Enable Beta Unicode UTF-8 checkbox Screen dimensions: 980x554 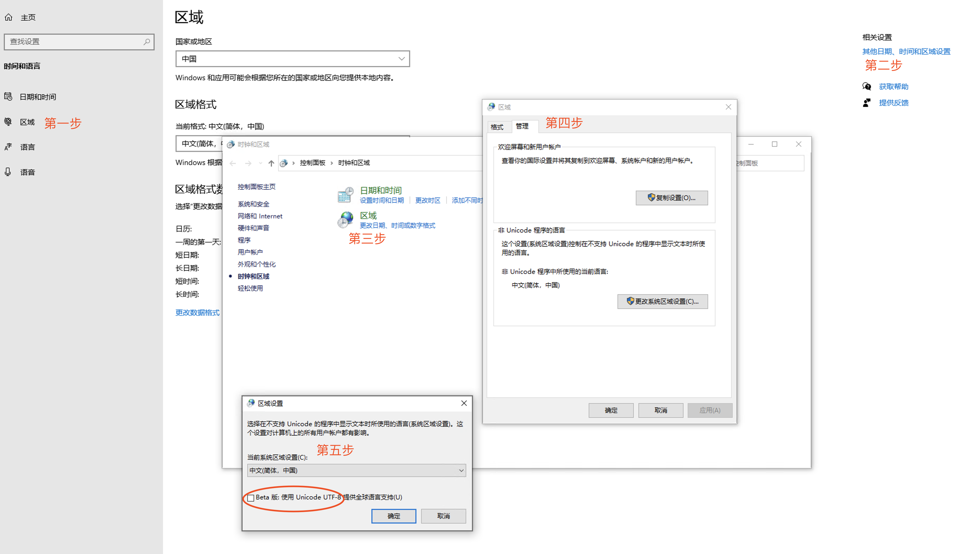pyautogui.click(x=251, y=498)
